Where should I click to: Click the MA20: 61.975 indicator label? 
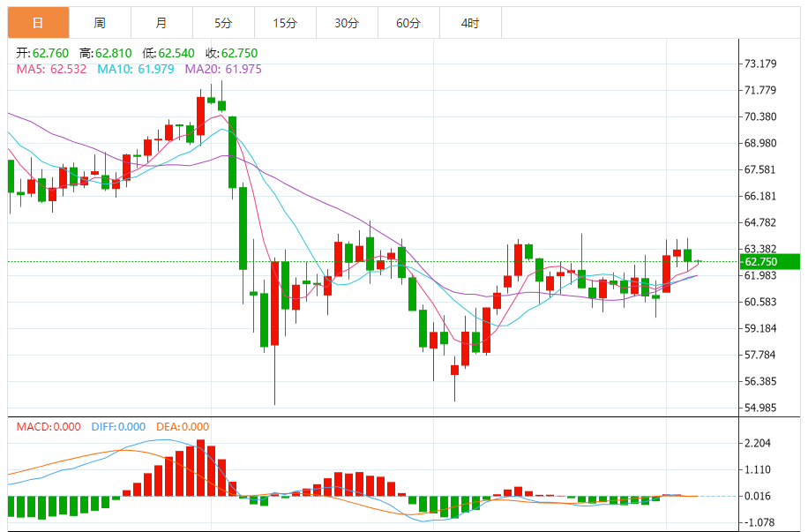pos(223,69)
